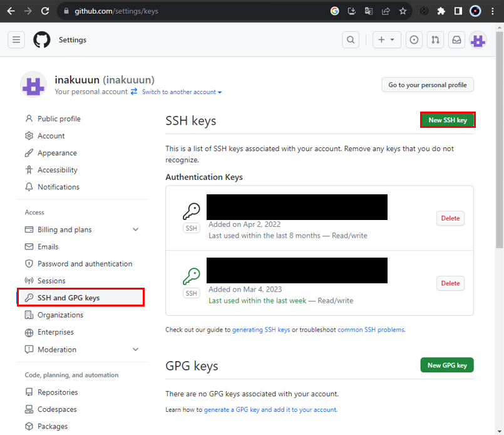Click the GitHub Octocat logo
The width and height of the screenshot is (504, 435).
pyautogui.click(x=41, y=39)
